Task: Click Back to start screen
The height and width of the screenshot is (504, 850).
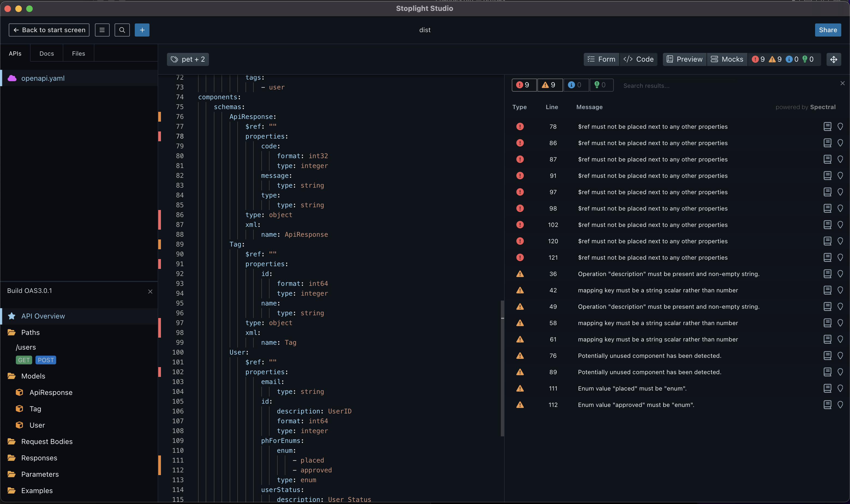Action: [49, 30]
